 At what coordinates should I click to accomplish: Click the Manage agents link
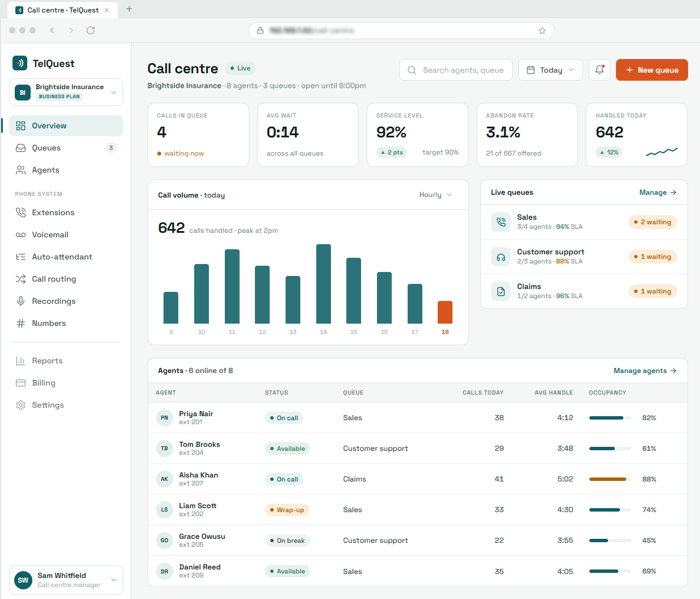[645, 371]
